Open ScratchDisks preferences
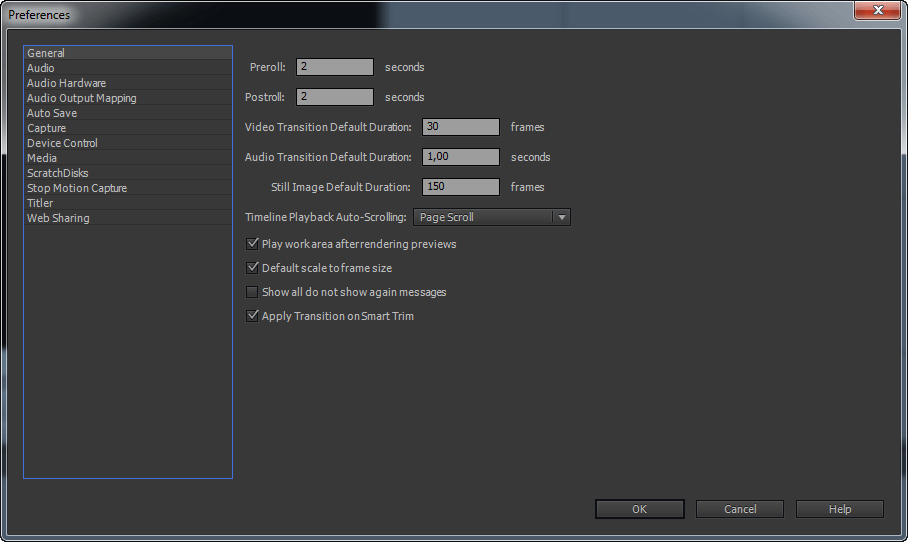 click(127, 173)
